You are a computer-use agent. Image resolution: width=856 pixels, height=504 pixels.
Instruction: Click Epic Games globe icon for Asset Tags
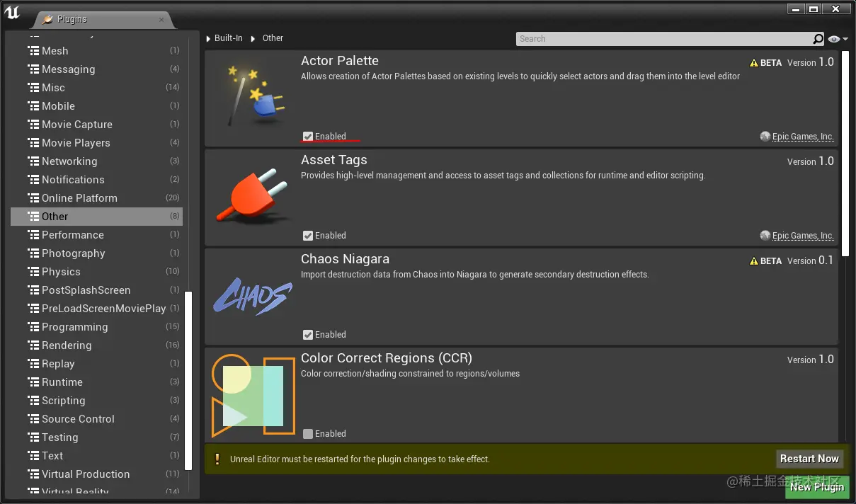point(765,236)
